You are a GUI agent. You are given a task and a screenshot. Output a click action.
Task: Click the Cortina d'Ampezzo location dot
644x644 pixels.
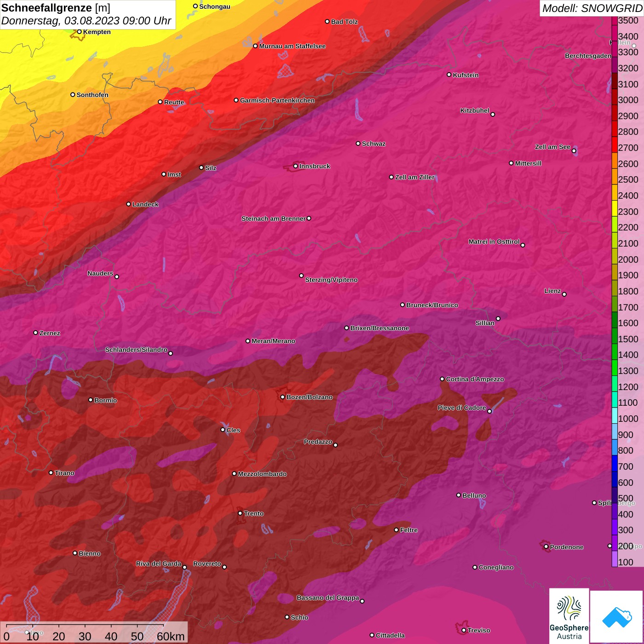point(442,379)
